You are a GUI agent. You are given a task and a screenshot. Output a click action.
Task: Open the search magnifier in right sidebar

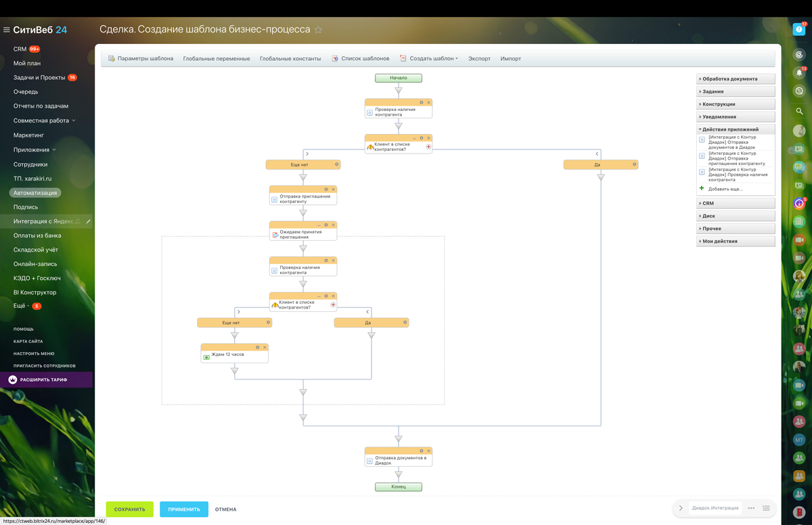799,111
